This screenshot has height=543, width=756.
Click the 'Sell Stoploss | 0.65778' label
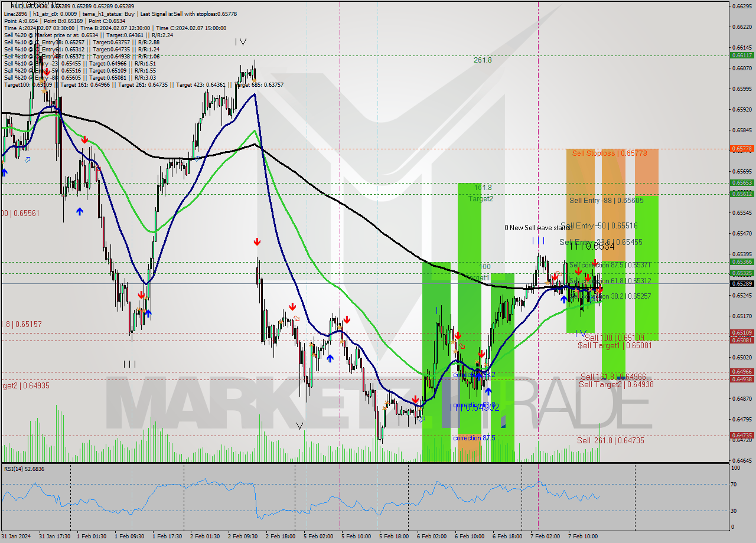(610, 153)
